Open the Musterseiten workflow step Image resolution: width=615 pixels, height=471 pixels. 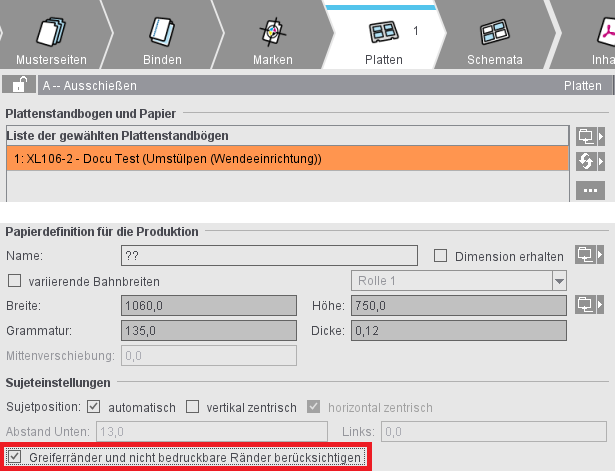[x=51, y=35]
